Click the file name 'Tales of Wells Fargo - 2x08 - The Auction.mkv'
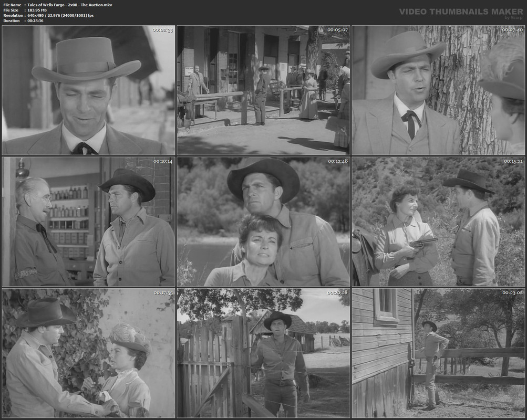Image resolution: width=527 pixels, height=420 pixels. coord(70,5)
